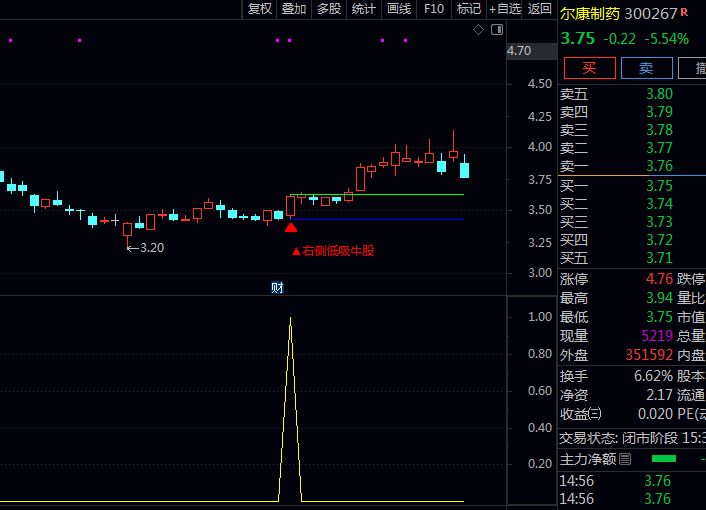The image size is (706, 510).
Task: Open the 主力净额 list icon
Action: tap(625, 459)
